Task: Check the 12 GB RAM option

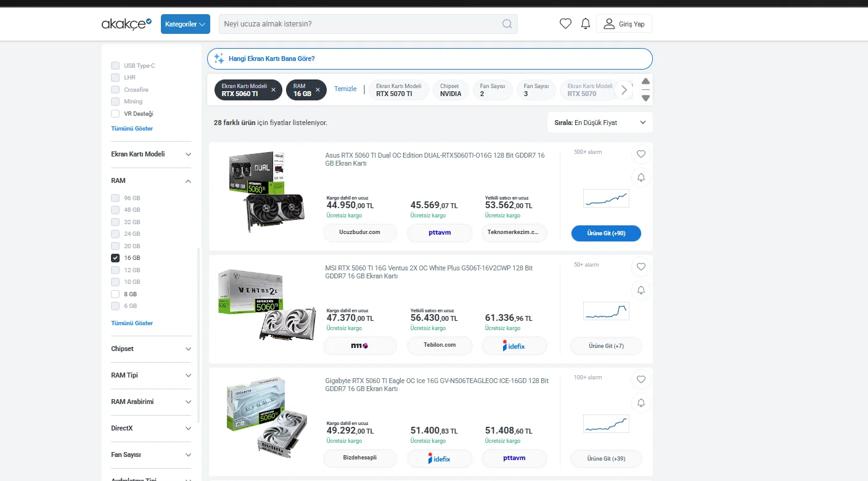Action: pyautogui.click(x=115, y=270)
